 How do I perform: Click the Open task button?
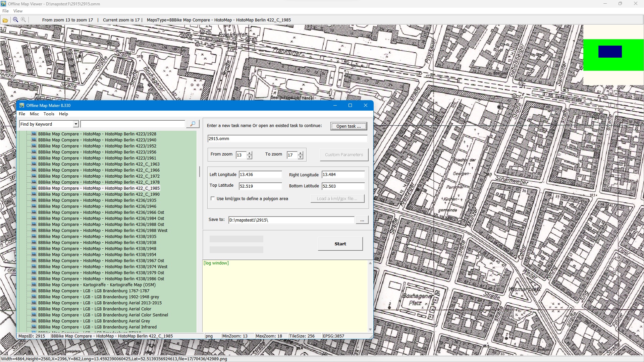[x=348, y=126]
